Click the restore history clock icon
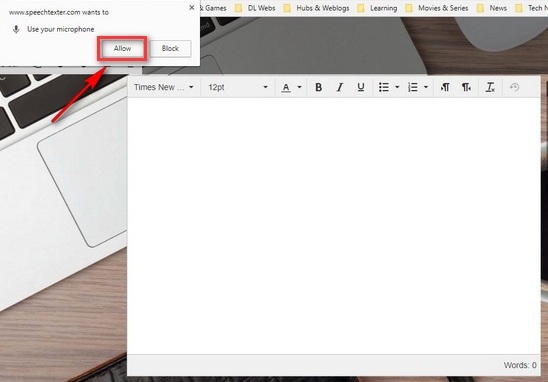548x382 pixels. click(x=514, y=87)
